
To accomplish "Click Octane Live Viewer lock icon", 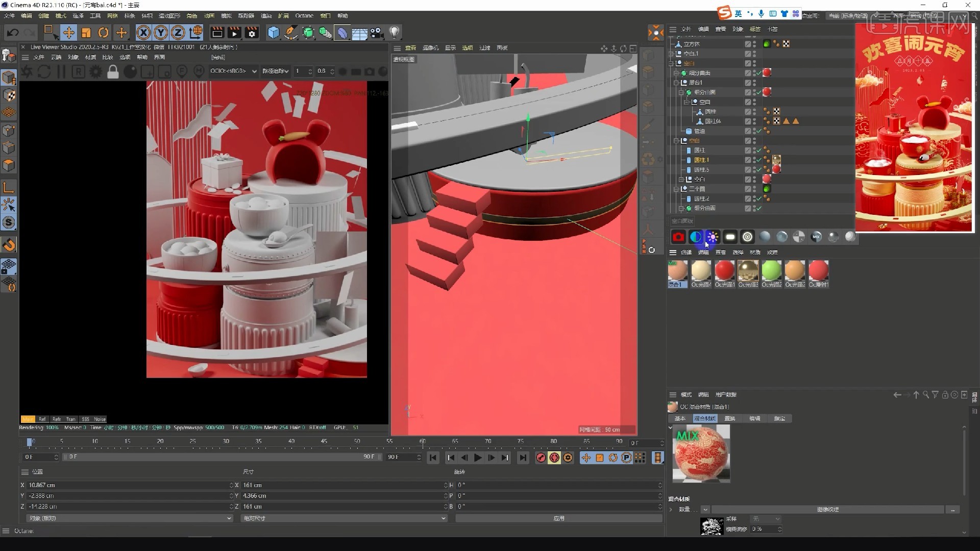I will pos(113,71).
